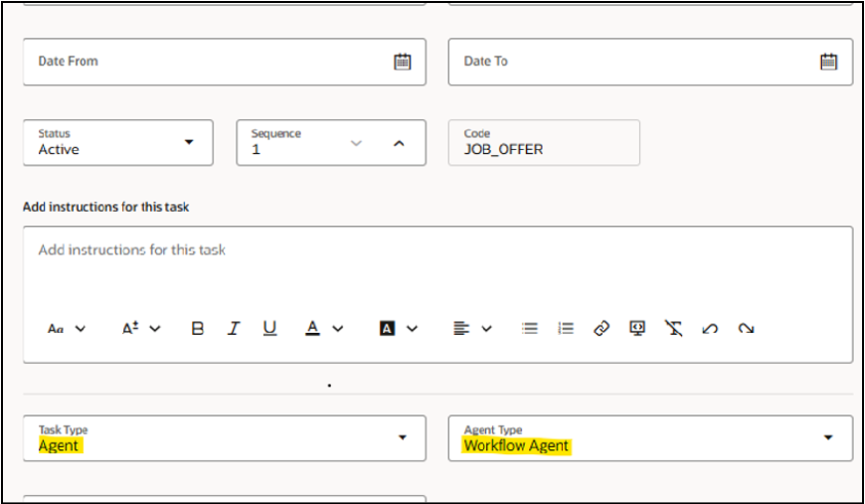Click the highlighted 'Workflow Agent' value
This screenshot has width=865, height=504.
pyautogui.click(x=516, y=445)
